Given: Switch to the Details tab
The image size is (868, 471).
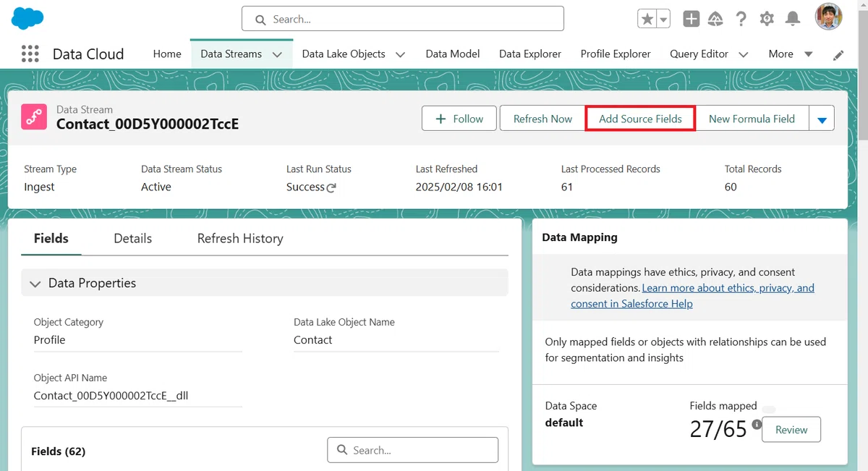Looking at the screenshot, I should pyautogui.click(x=133, y=238).
